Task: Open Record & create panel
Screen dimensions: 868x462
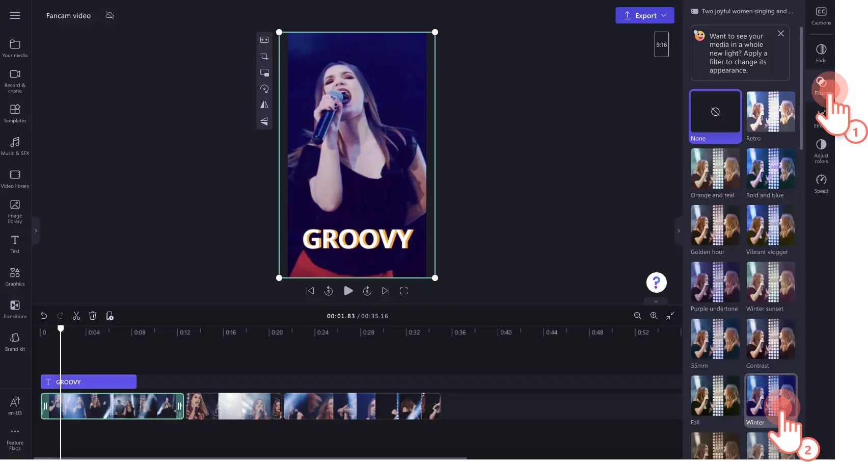Action: (x=15, y=81)
